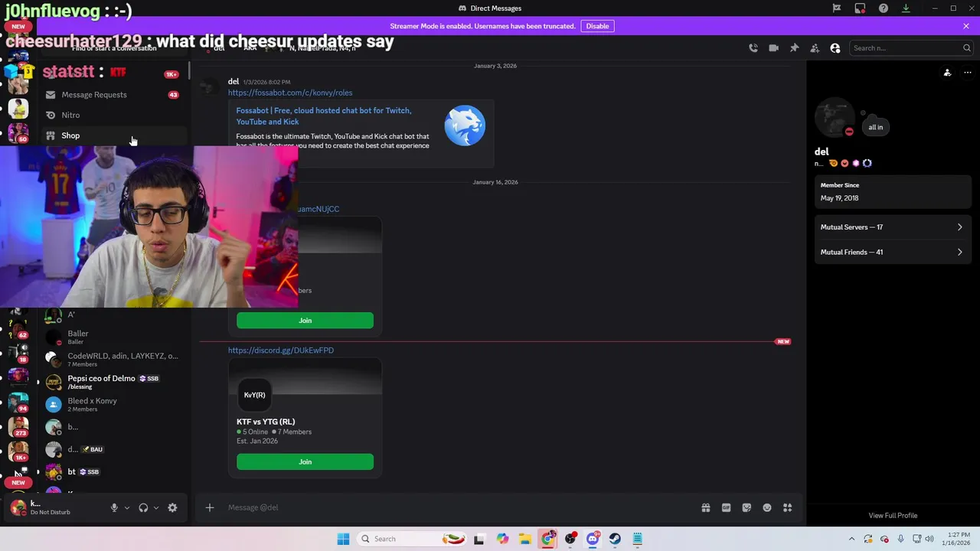Viewport: 980px width, 551px height.
Task: Dismiss the Streamer Mode banner
Action: [x=966, y=26]
